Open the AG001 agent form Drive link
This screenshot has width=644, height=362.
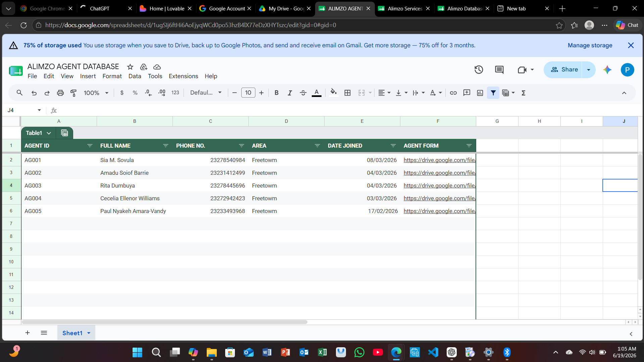439,160
